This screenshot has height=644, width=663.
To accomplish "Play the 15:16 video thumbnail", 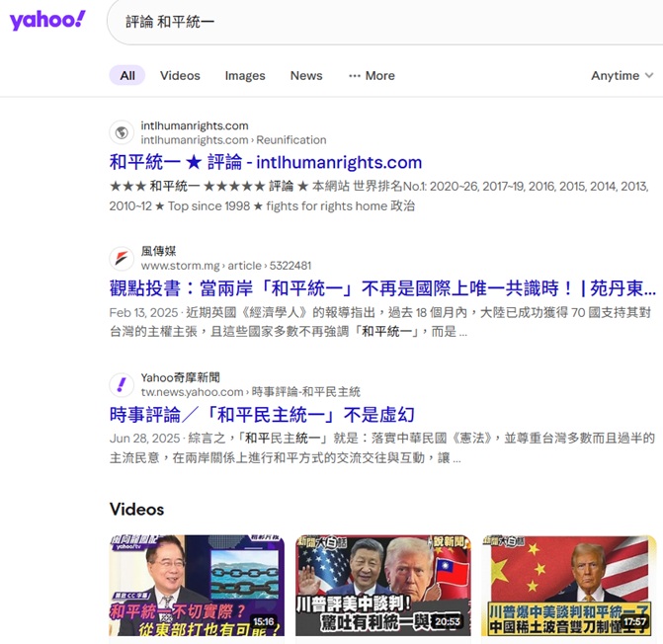I will point(196,586).
